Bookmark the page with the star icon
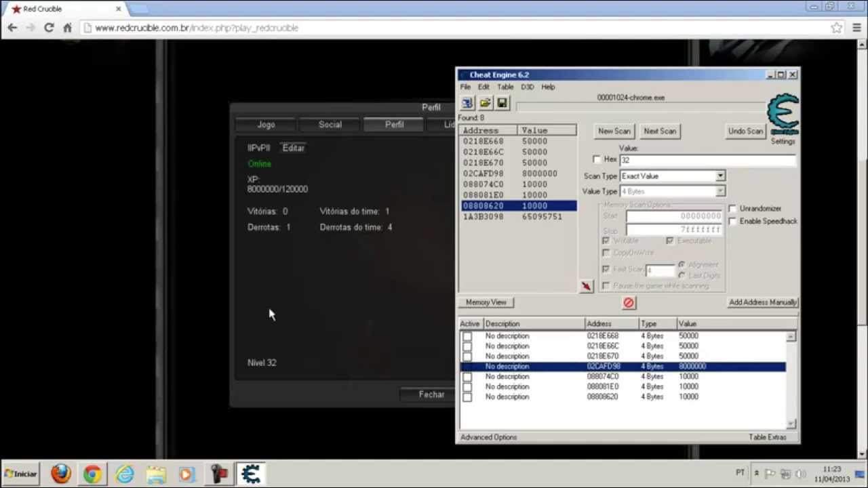 coord(837,28)
